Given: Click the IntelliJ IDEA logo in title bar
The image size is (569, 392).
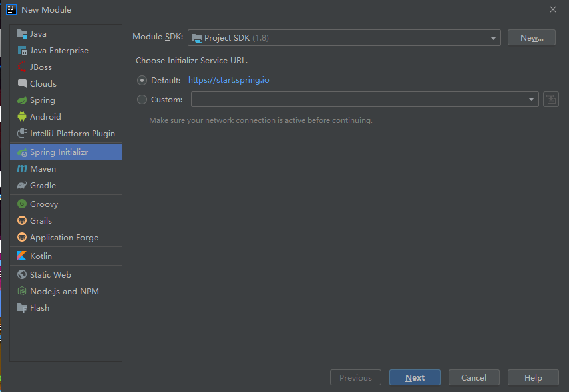Looking at the screenshot, I should pos(11,9).
